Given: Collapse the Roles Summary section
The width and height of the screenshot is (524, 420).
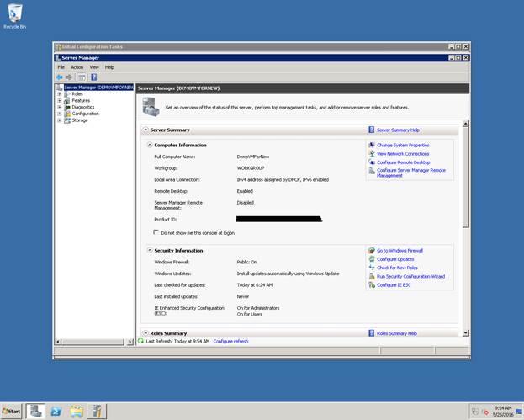Looking at the screenshot, I should point(146,333).
